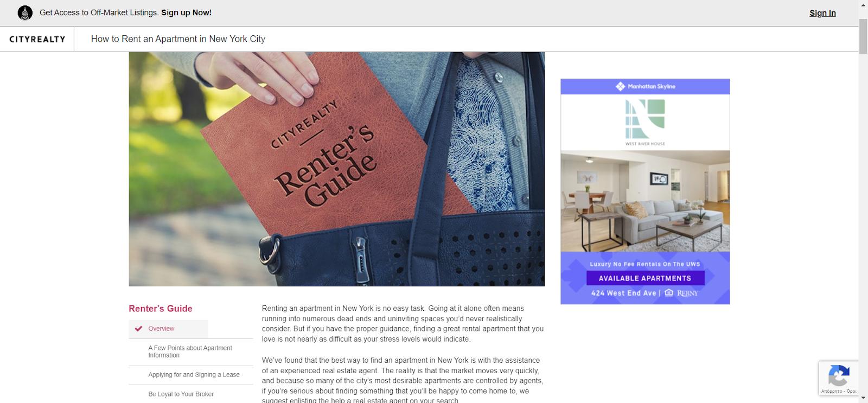The width and height of the screenshot is (868, 403).
Task: Click the Renter's Guide hero image
Action: point(336,169)
